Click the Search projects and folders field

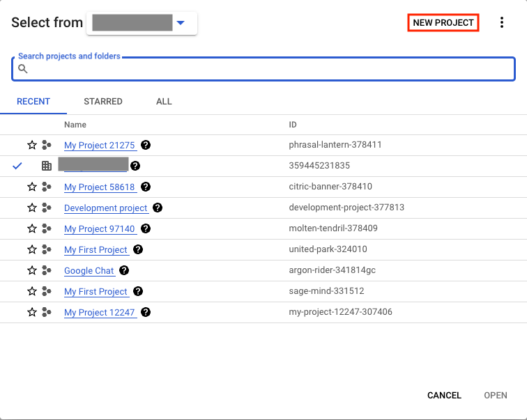tap(272, 69)
